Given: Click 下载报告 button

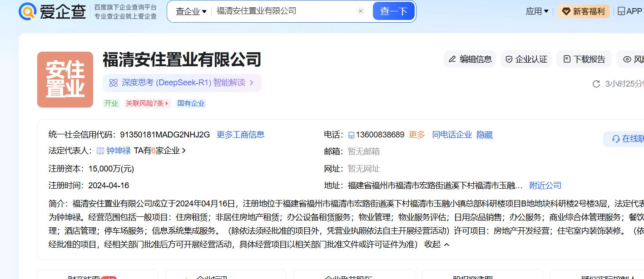Looking at the screenshot, I should pos(584,59).
